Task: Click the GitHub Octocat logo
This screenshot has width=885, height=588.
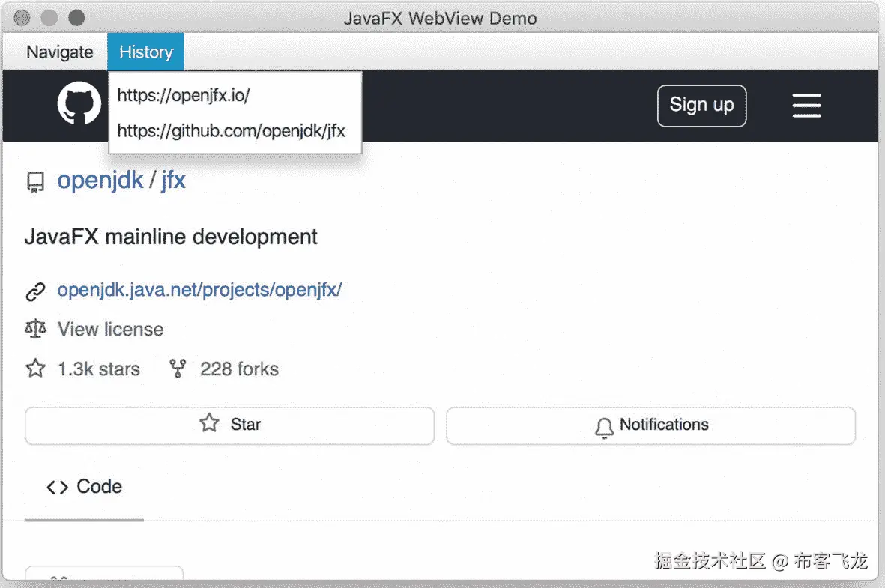Action: (x=79, y=103)
